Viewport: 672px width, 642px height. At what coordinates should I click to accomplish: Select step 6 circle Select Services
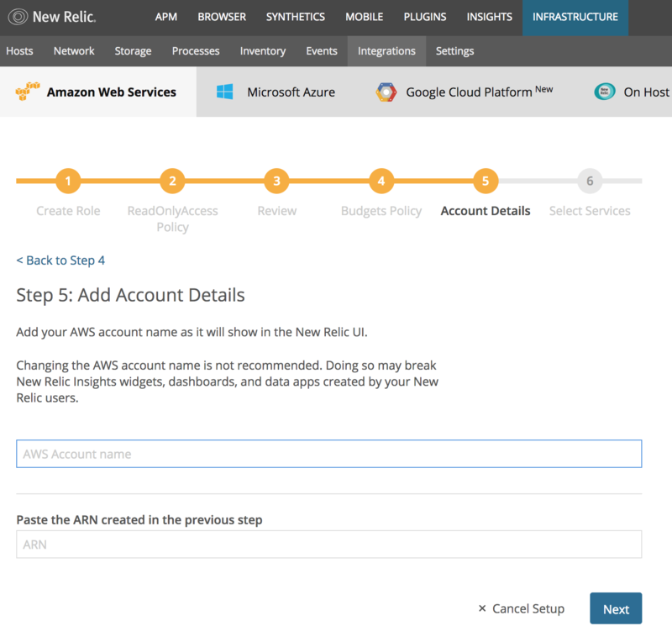590,181
